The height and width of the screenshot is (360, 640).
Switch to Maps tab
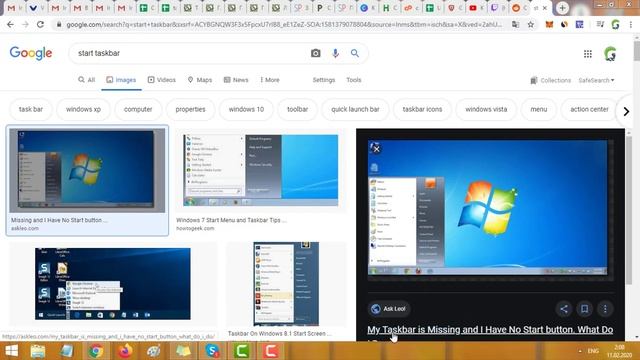point(200,80)
